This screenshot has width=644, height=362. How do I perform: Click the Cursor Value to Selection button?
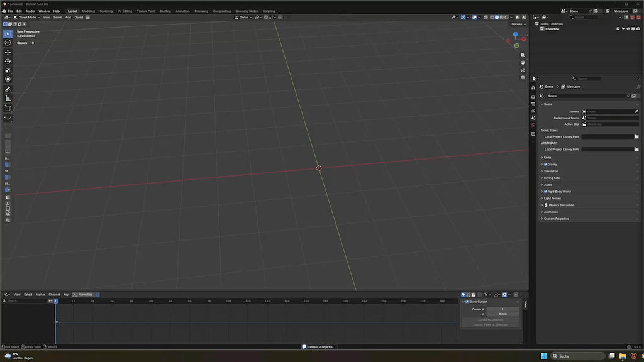[491, 325]
